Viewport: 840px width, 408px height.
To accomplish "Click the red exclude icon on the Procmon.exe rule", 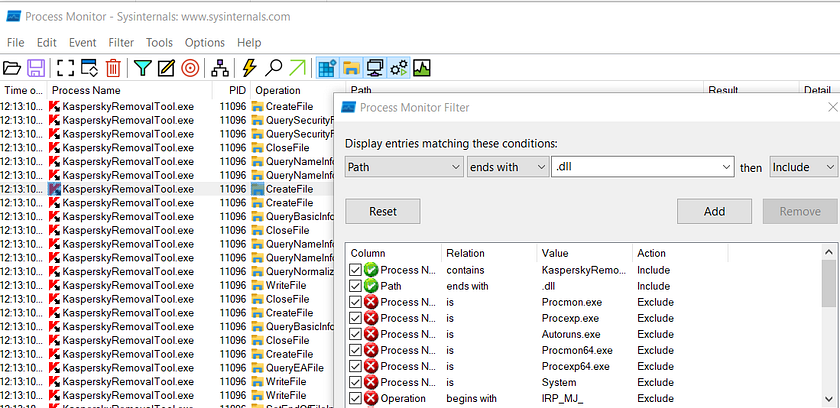I will [x=371, y=302].
